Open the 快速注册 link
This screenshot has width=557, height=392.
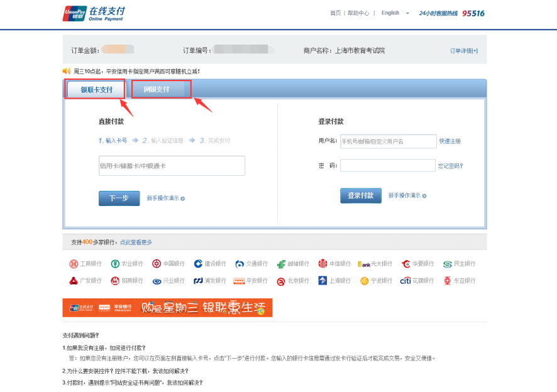[449, 141]
